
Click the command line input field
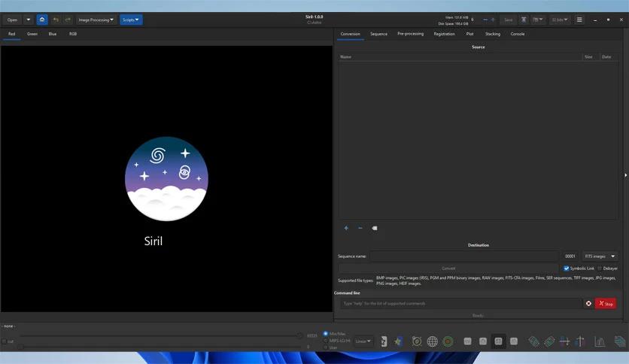pyautogui.click(x=461, y=304)
